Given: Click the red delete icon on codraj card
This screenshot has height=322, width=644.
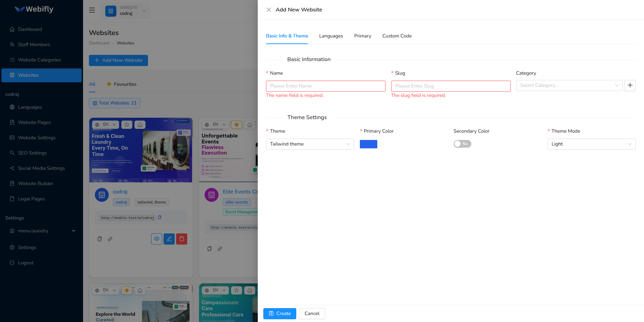Looking at the screenshot, I should coord(182,239).
